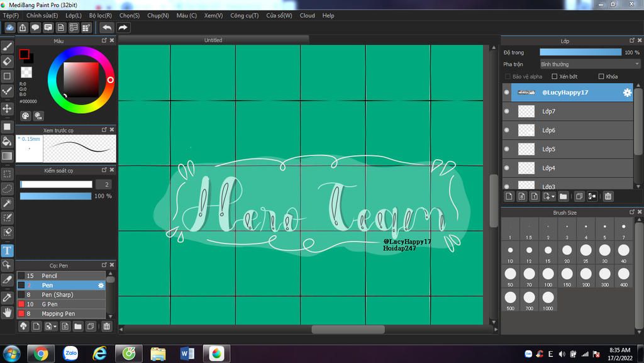Undock the Cọ: Pen brush panel
The width and height of the screenshot is (644, 363).
pos(104,265)
